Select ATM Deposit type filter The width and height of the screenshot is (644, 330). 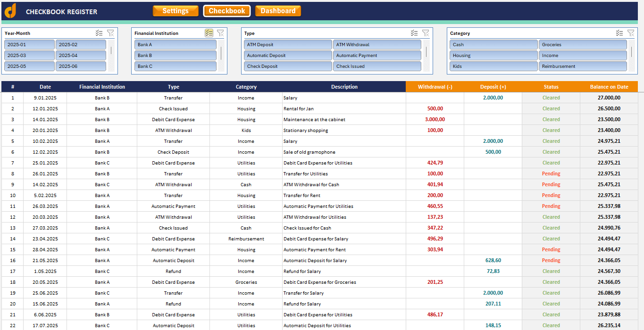(288, 45)
